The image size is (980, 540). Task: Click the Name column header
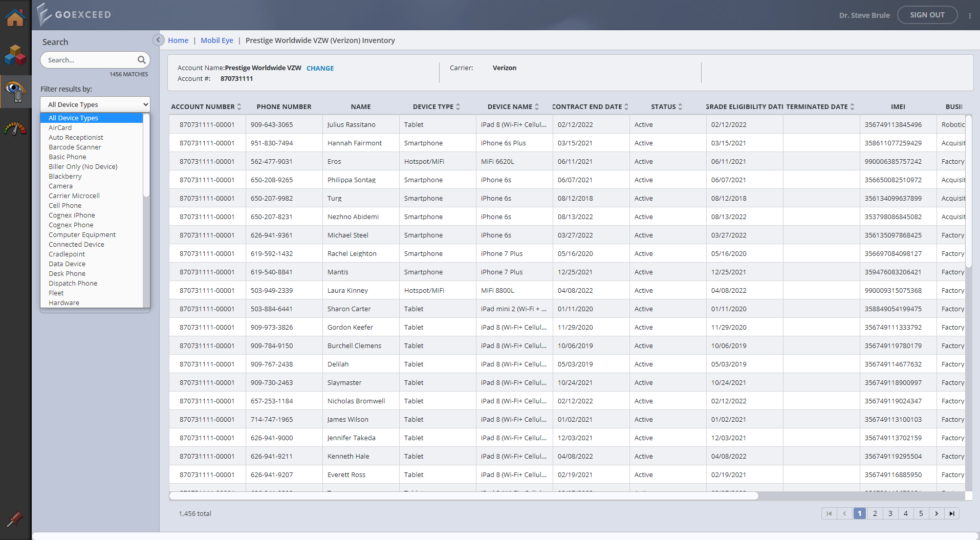(x=361, y=106)
